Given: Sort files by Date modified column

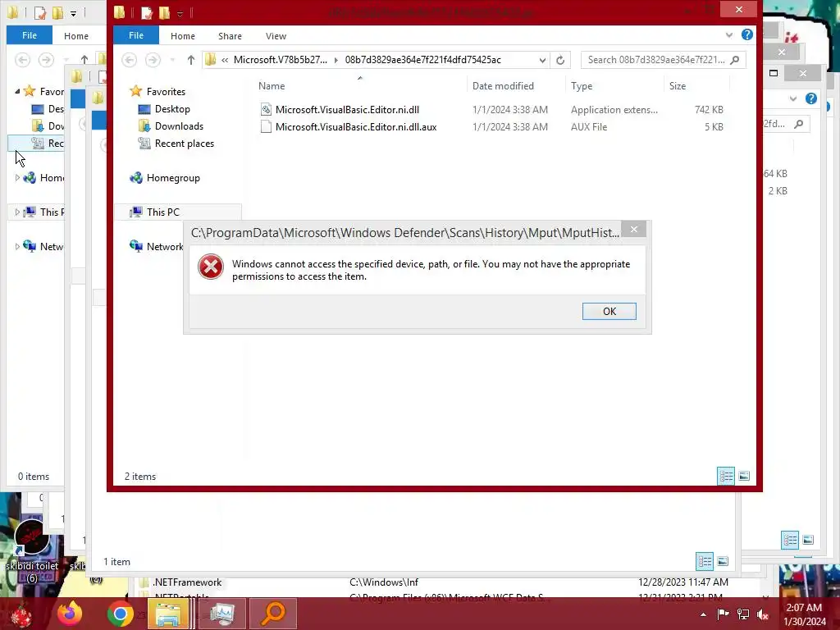Looking at the screenshot, I should click(503, 85).
